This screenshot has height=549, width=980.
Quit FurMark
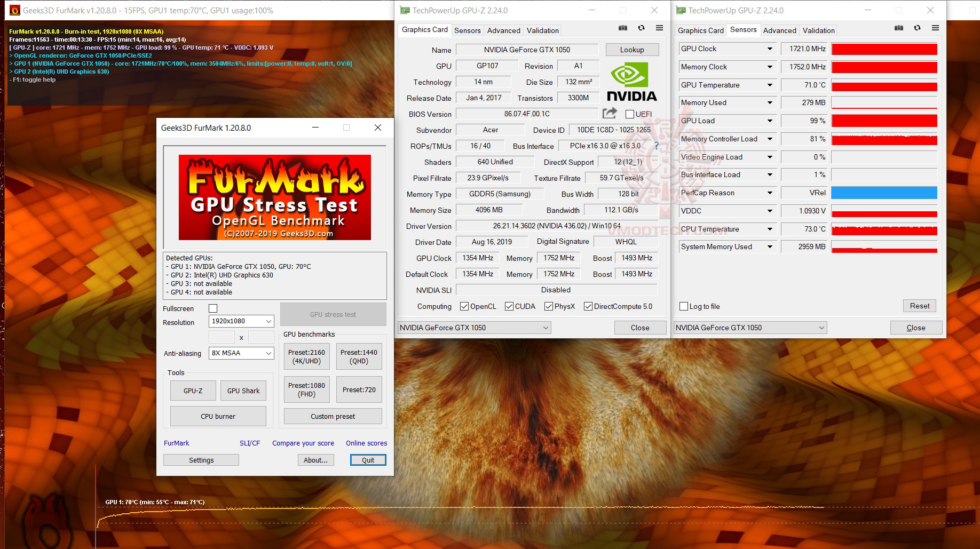pos(368,460)
